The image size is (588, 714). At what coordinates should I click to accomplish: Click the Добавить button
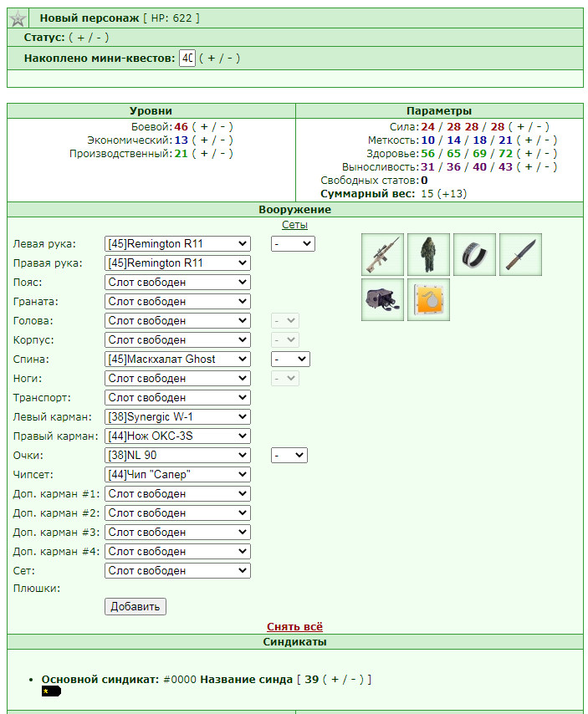(135, 606)
